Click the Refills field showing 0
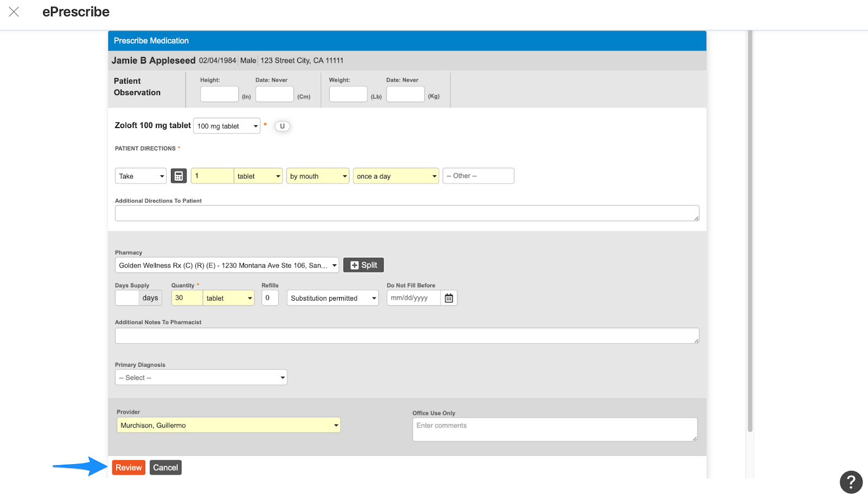 tap(270, 298)
